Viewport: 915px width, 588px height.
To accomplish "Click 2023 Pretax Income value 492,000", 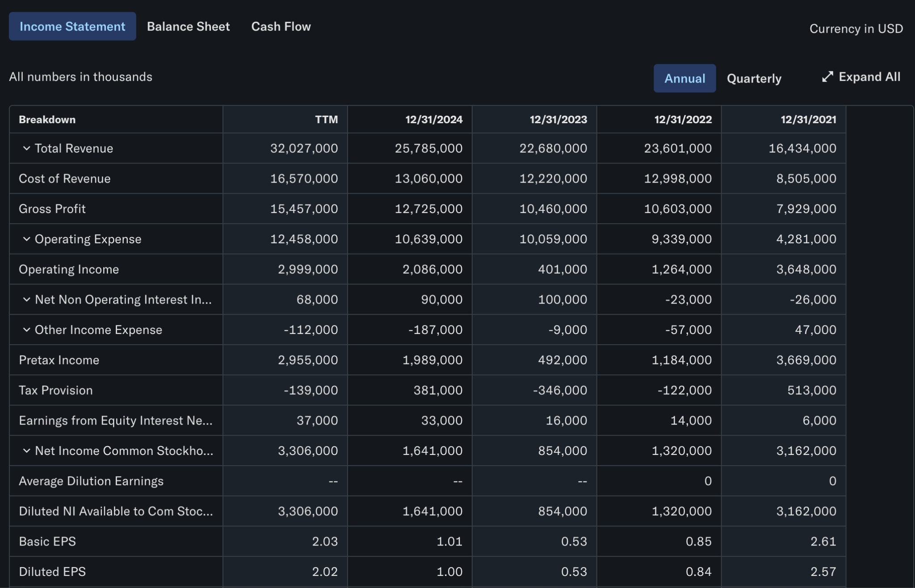I will (x=562, y=360).
